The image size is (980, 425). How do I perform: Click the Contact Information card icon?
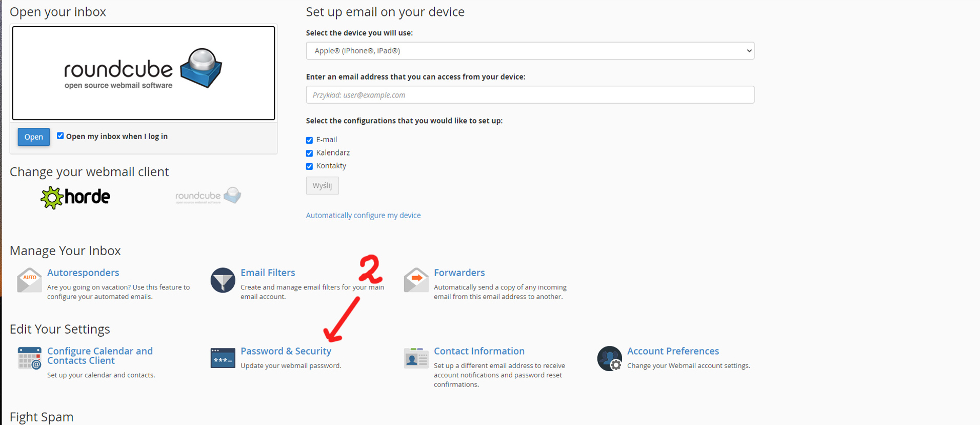pyautogui.click(x=416, y=358)
